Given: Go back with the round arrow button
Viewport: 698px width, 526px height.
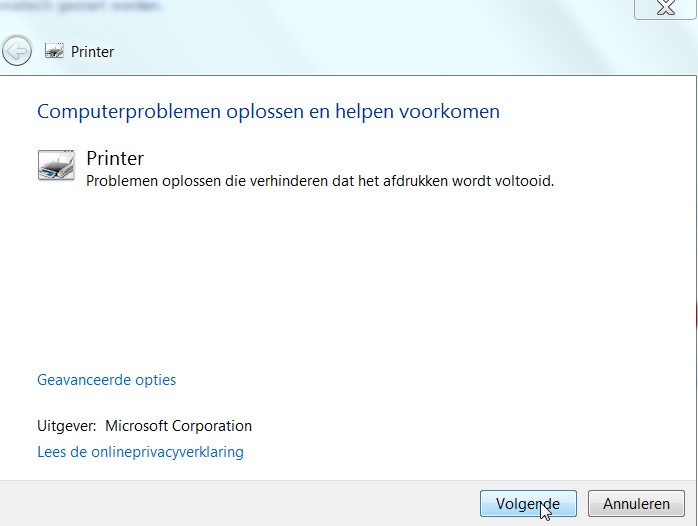Looking at the screenshot, I should click(x=17, y=51).
